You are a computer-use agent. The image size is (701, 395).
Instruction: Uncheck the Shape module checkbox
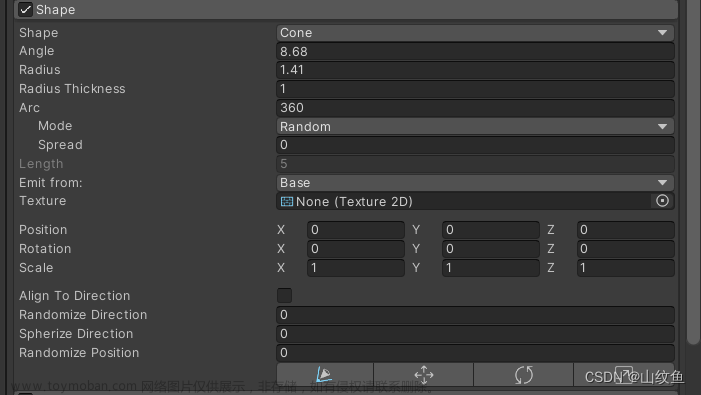pos(25,9)
